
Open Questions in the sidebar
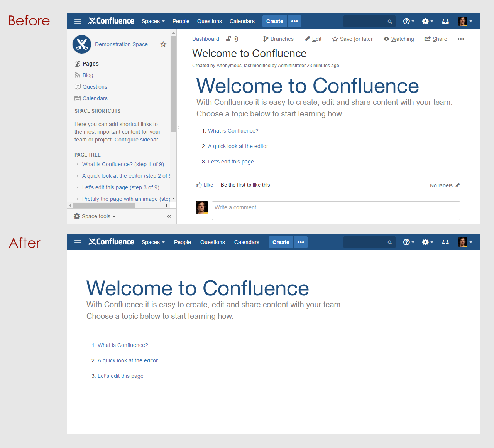pyautogui.click(x=91, y=87)
